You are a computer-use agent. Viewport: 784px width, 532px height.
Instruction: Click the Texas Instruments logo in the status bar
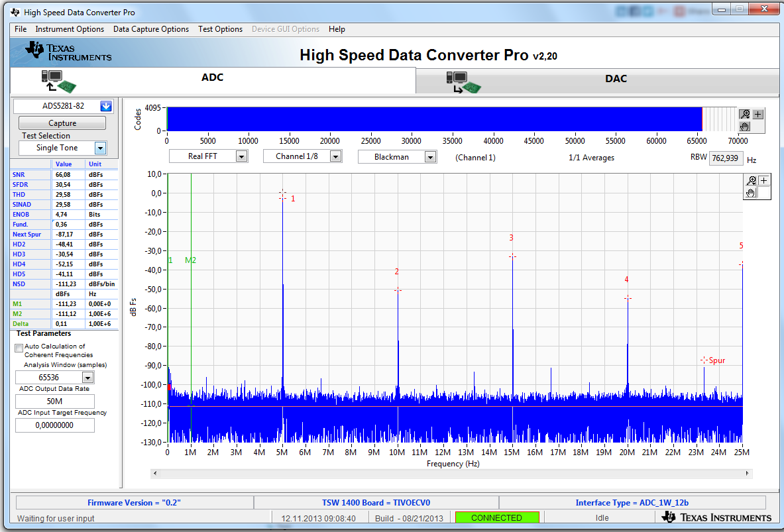[x=716, y=517]
